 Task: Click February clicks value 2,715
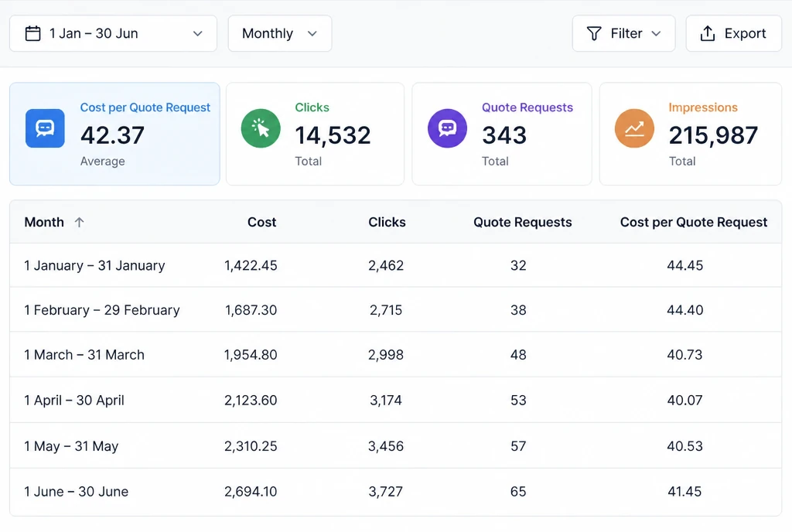(x=386, y=310)
